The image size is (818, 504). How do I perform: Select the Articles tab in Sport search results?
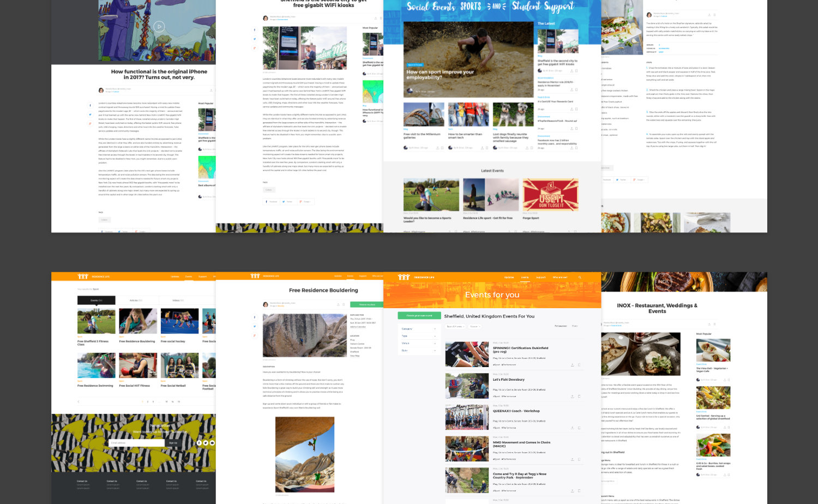click(x=136, y=300)
